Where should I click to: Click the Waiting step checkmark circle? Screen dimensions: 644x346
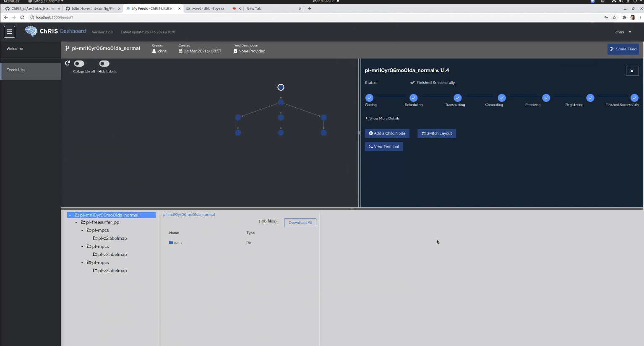pyautogui.click(x=369, y=98)
